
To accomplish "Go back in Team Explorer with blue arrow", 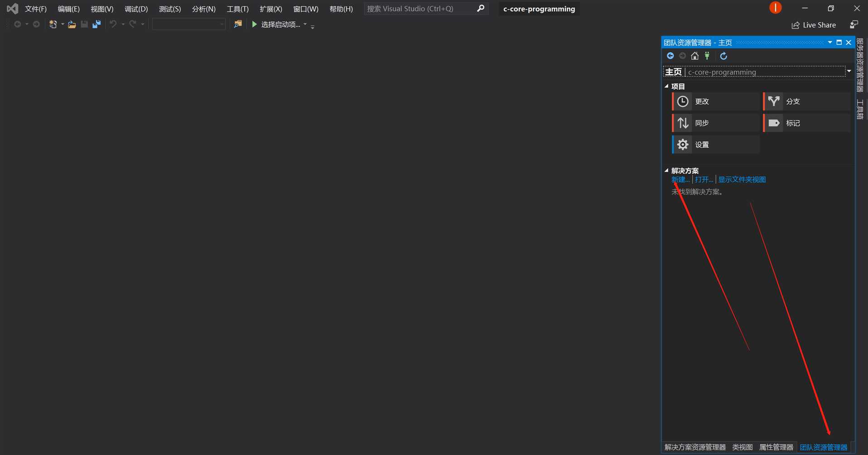I will [670, 56].
